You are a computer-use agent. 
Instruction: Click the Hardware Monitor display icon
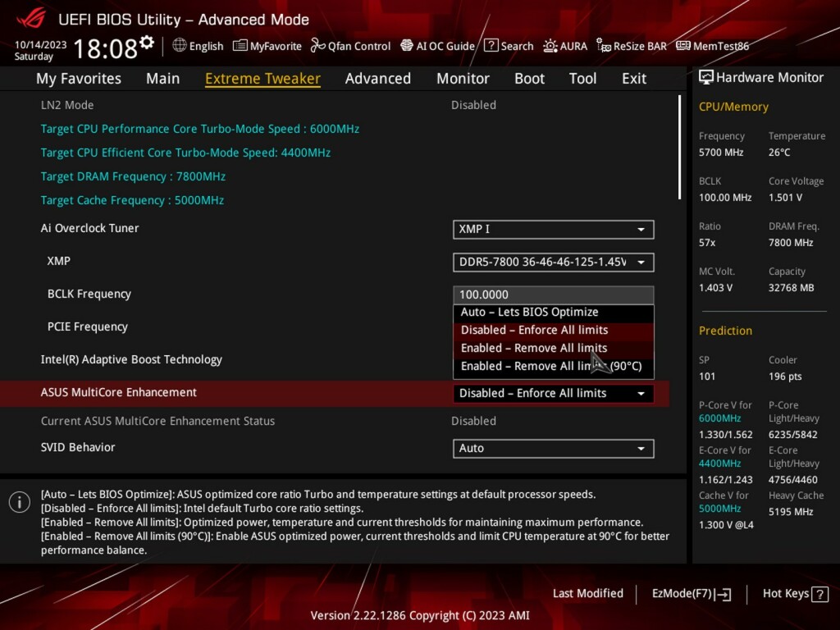pos(706,78)
